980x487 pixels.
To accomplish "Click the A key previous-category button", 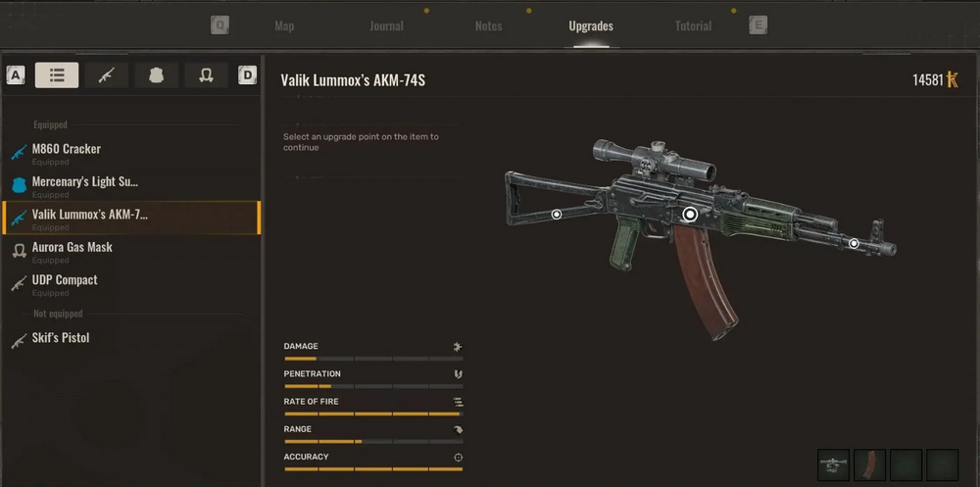I will click(16, 75).
